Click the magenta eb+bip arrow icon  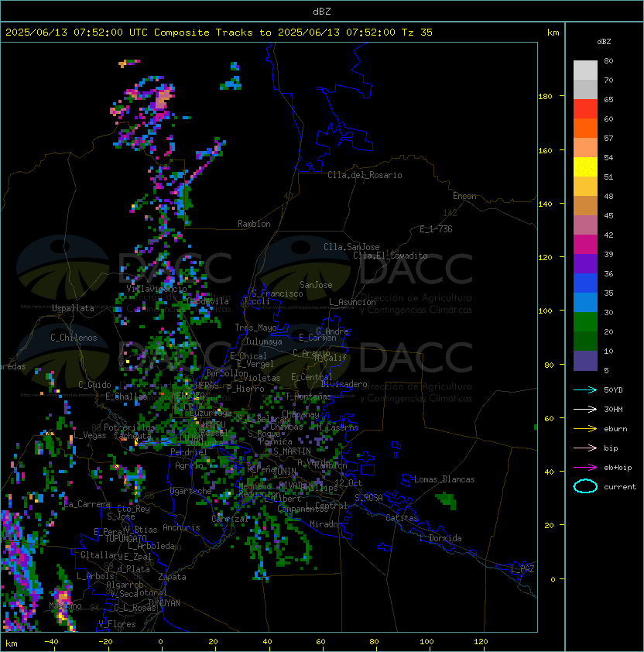coord(585,468)
